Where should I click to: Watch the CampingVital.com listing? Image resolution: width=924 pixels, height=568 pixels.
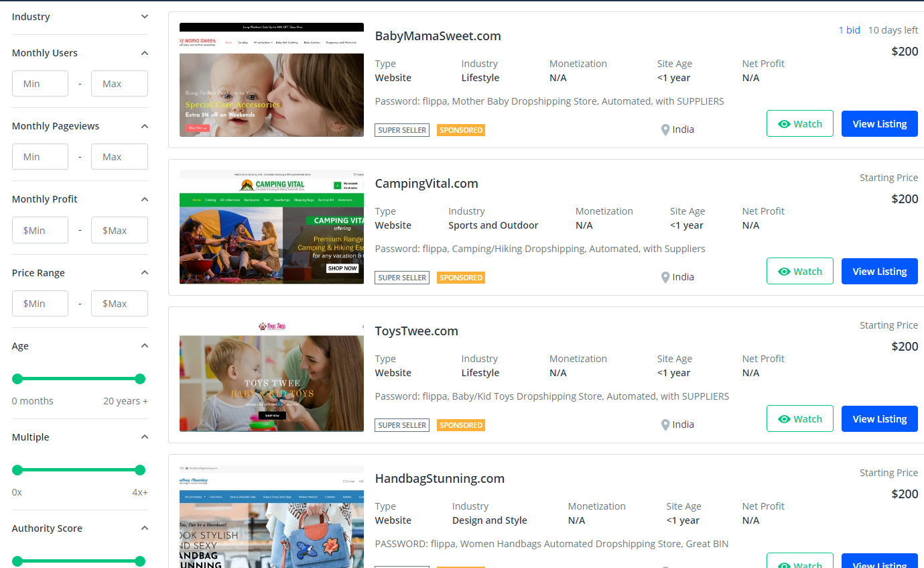point(800,271)
